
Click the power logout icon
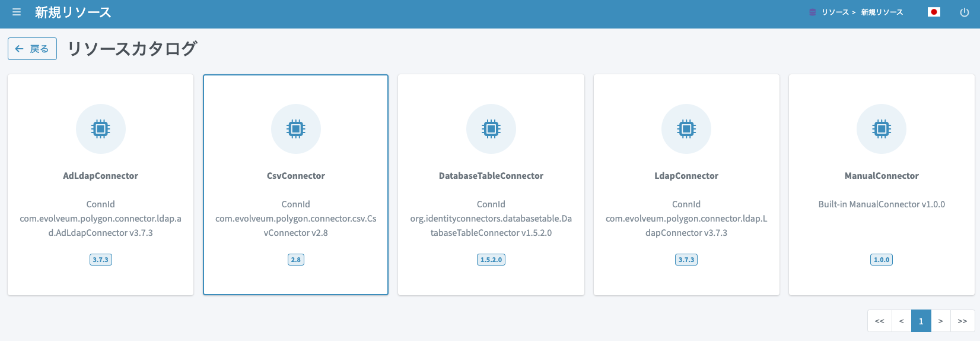coord(965,12)
